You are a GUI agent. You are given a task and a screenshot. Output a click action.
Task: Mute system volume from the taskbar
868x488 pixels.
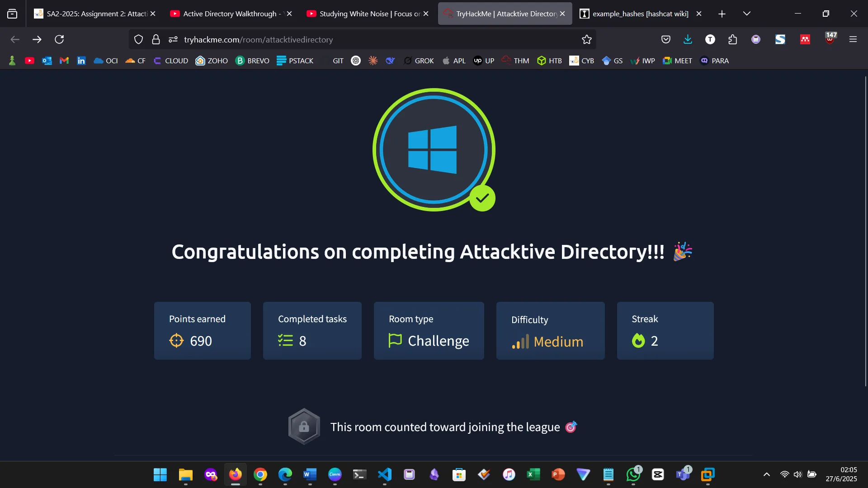click(797, 474)
